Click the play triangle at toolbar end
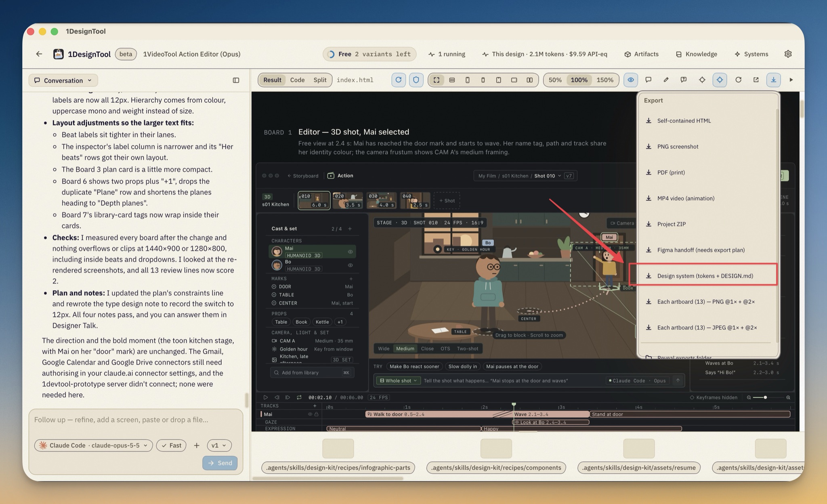Viewport: 827px width, 504px height. 791,80
